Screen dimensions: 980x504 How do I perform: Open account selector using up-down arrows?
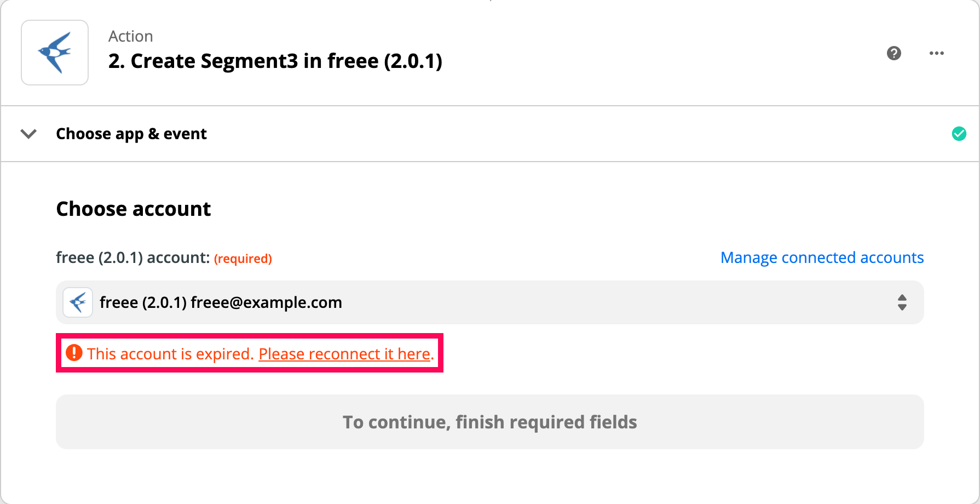tap(902, 302)
